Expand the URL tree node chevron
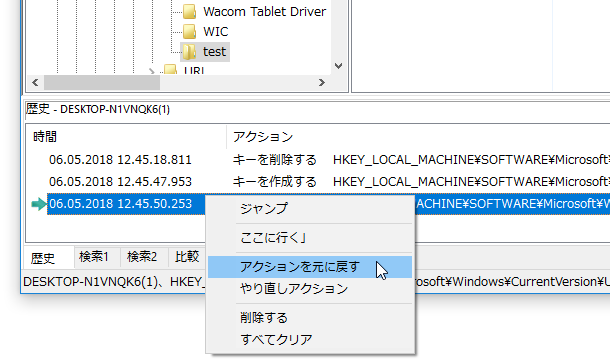Viewport: 610px width, 364px height. (151, 71)
